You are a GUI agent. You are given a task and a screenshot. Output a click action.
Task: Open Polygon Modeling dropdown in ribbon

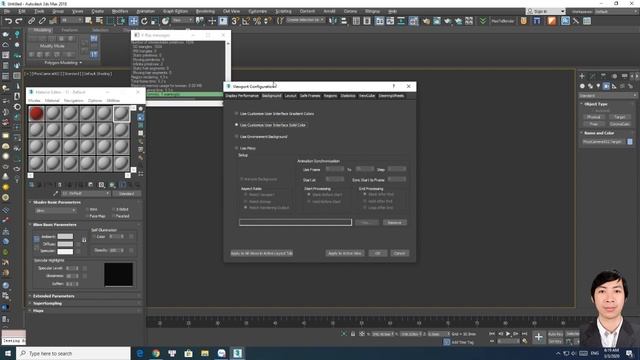63,63
